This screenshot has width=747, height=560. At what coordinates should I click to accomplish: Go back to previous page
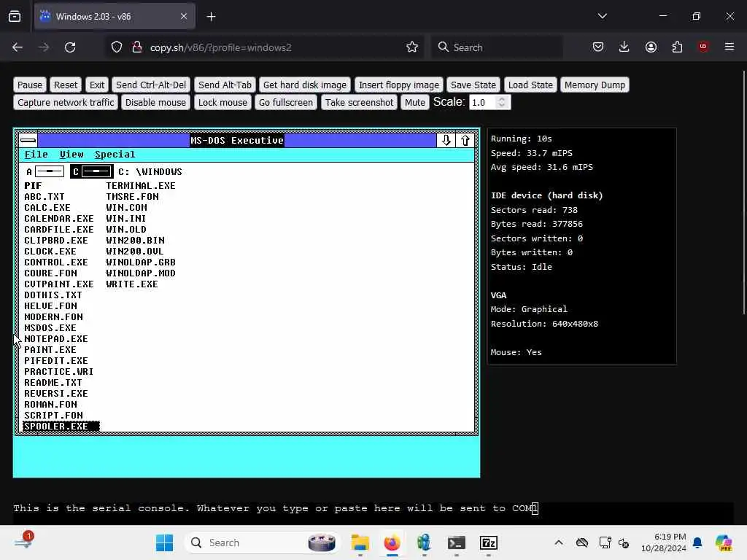point(18,47)
